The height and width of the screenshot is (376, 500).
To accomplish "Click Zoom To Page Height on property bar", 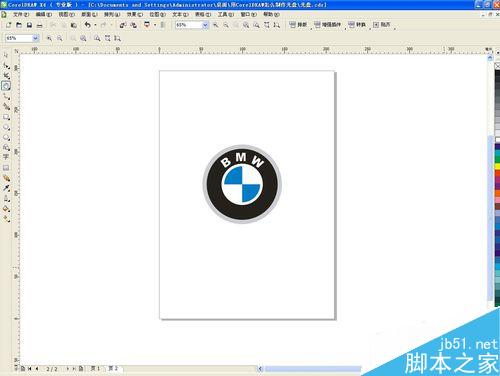I will point(117,38).
